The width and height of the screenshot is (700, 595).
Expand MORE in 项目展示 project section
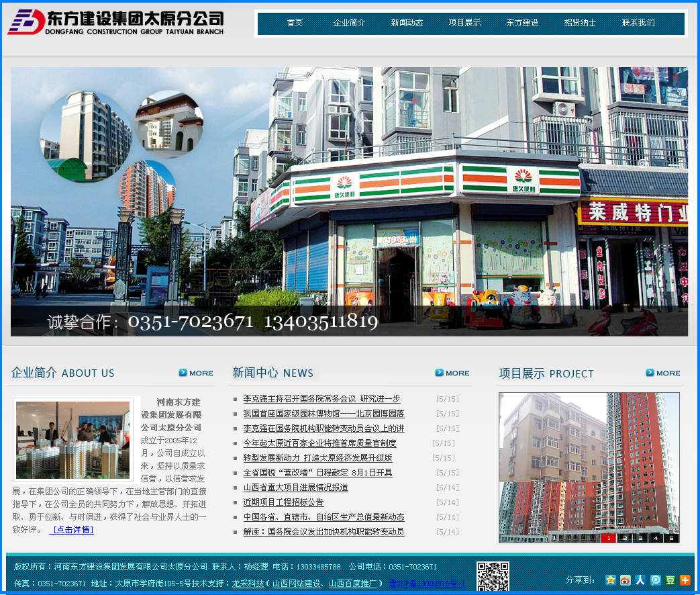(663, 373)
